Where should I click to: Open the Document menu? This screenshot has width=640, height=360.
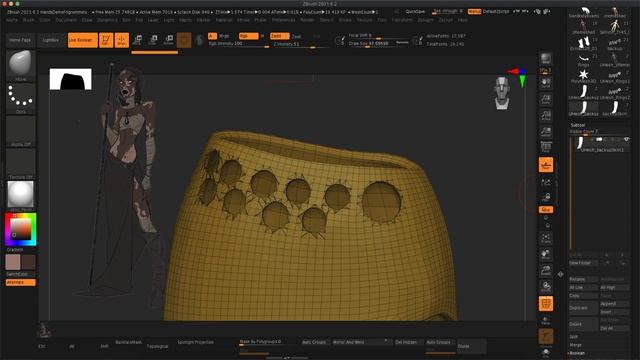(66, 20)
